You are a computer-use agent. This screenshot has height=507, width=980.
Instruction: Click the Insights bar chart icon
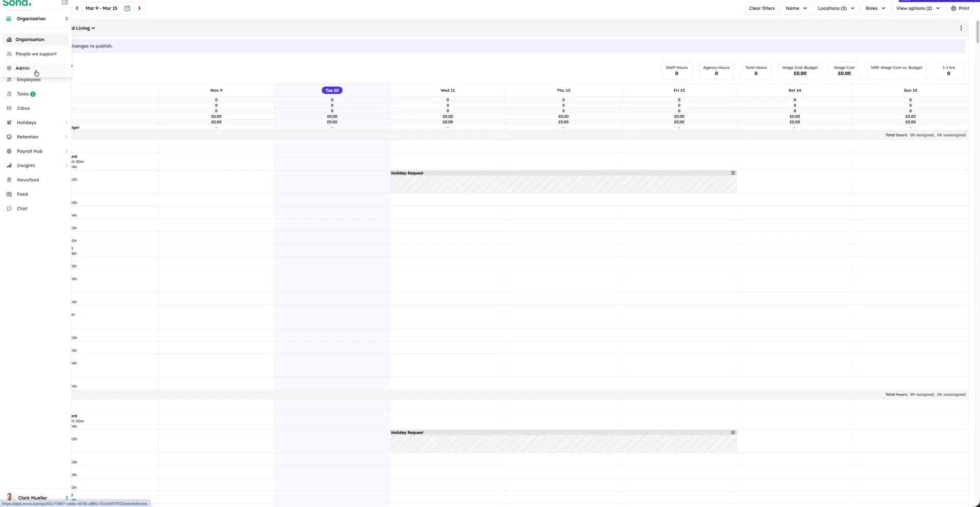click(x=9, y=165)
